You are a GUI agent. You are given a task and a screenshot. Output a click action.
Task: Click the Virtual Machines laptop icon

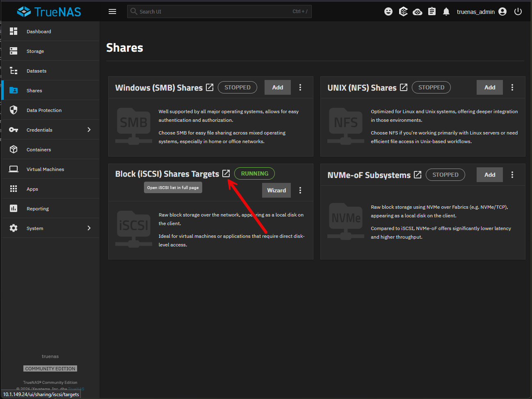tap(14, 169)
